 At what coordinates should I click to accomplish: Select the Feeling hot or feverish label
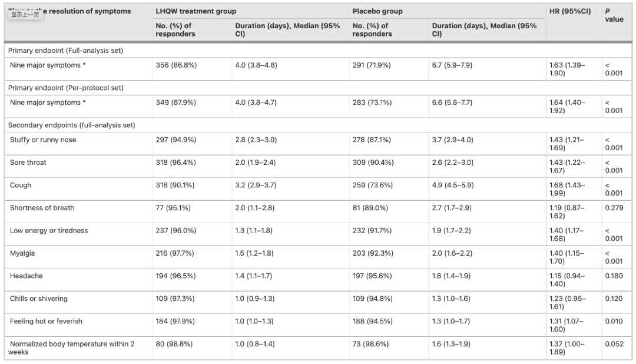tap(47, 322)
